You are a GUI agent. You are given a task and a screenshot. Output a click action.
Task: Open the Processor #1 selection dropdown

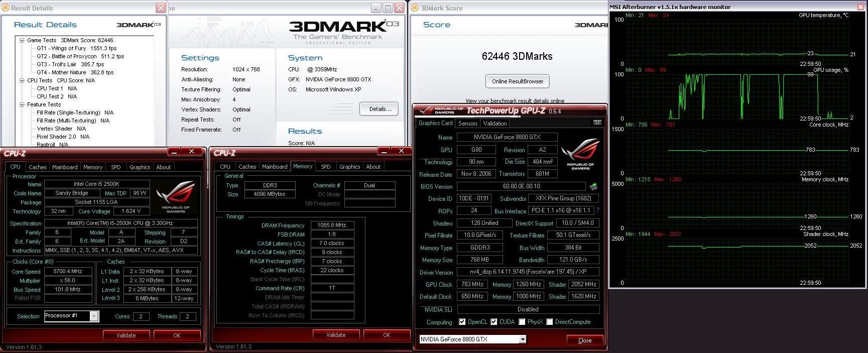point(94,316)
